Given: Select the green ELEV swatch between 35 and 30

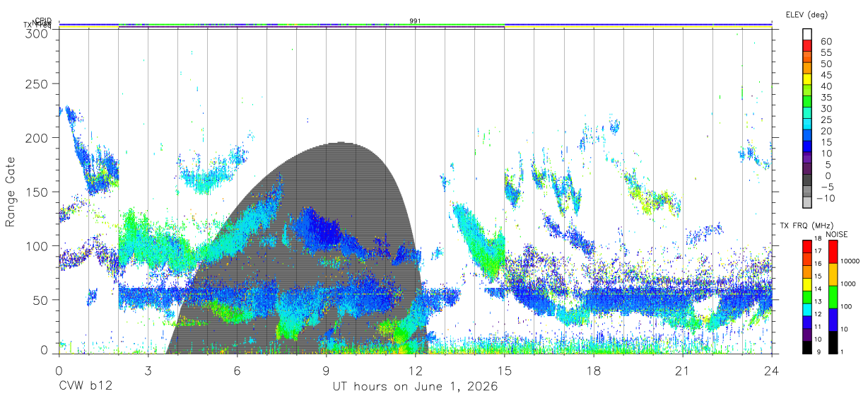Looking at the screenshot, I should coord(807,103).
